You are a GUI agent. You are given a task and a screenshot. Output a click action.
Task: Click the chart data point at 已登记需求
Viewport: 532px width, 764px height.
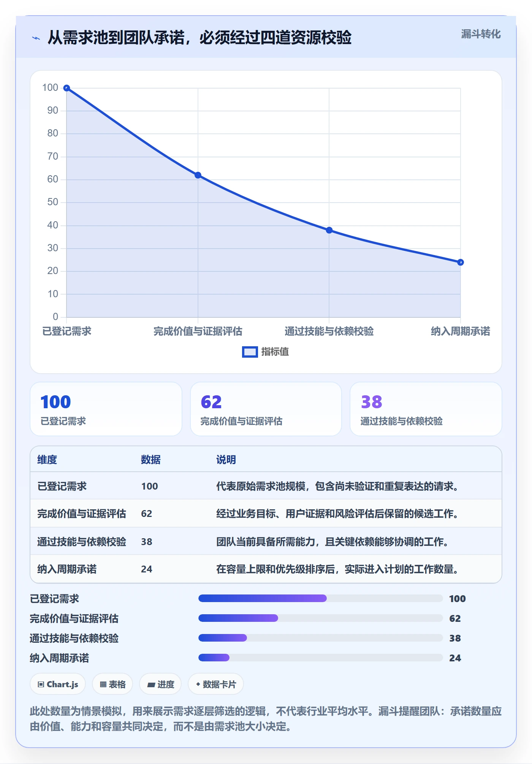click(66, 88)
